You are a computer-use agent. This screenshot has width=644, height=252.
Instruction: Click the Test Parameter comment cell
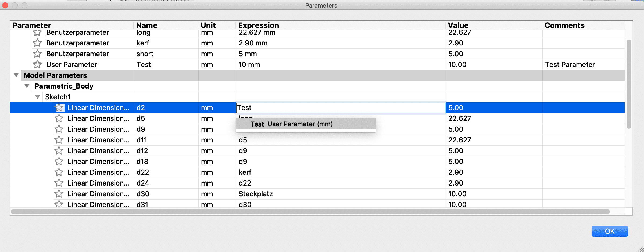[x=570, y=65]
